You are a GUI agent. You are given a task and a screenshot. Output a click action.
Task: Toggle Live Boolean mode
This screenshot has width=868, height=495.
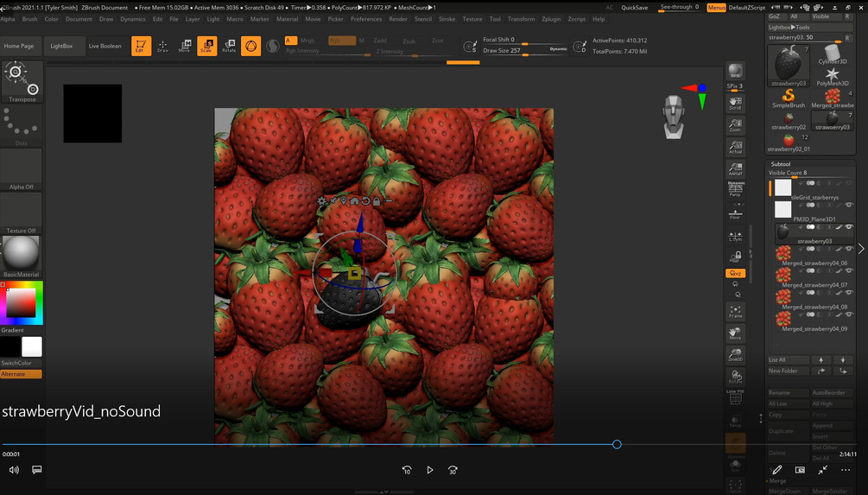pos(105,46)
